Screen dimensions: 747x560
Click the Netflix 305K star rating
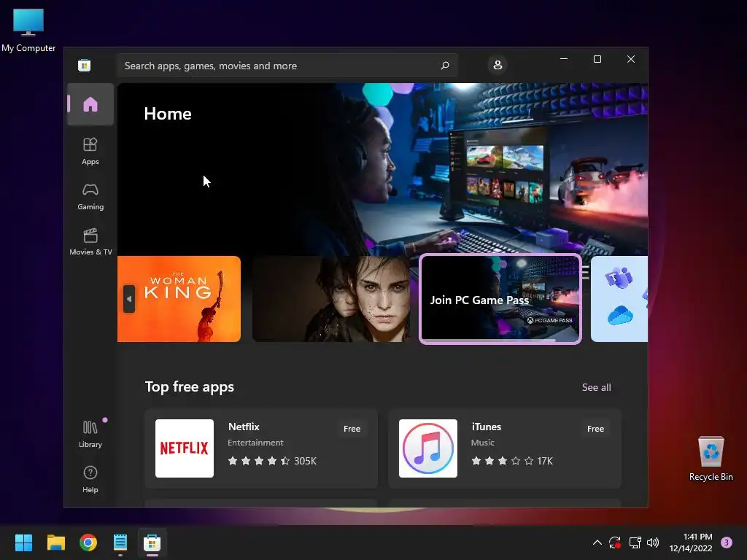pos(272,461)
